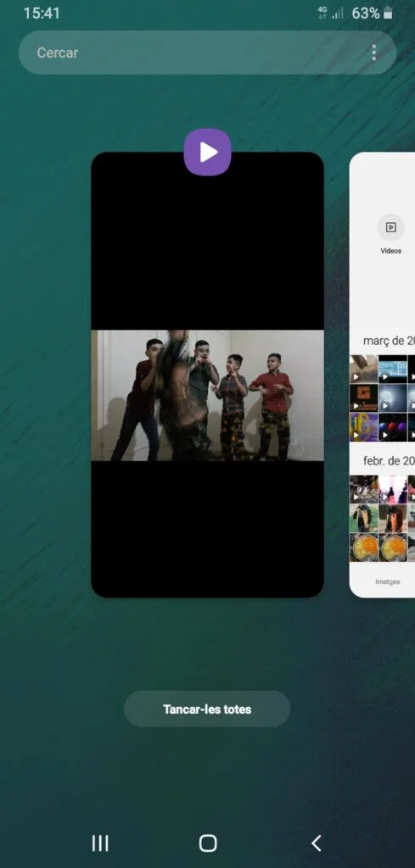
Task: Tap the Tancar-les totes button
Action: 207,709
